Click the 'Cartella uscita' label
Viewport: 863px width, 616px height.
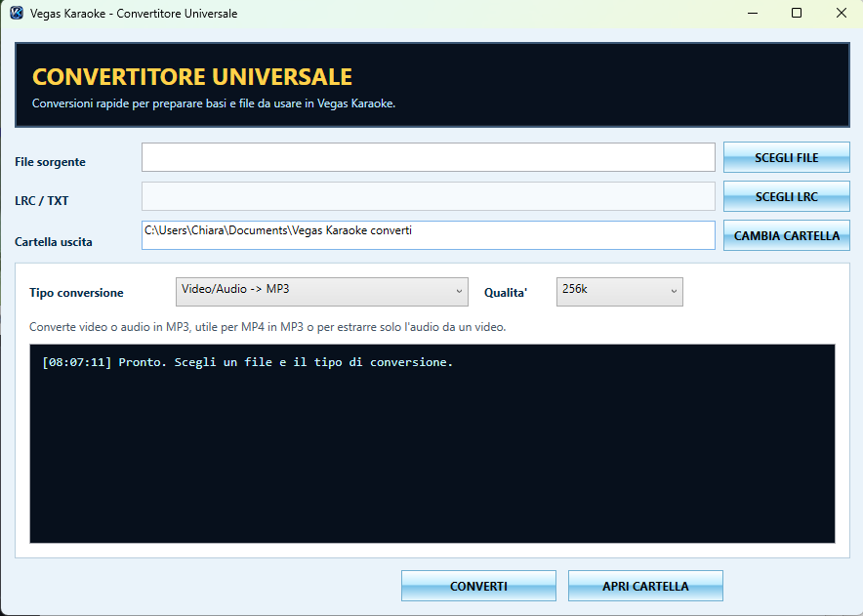tap(54, 242)
